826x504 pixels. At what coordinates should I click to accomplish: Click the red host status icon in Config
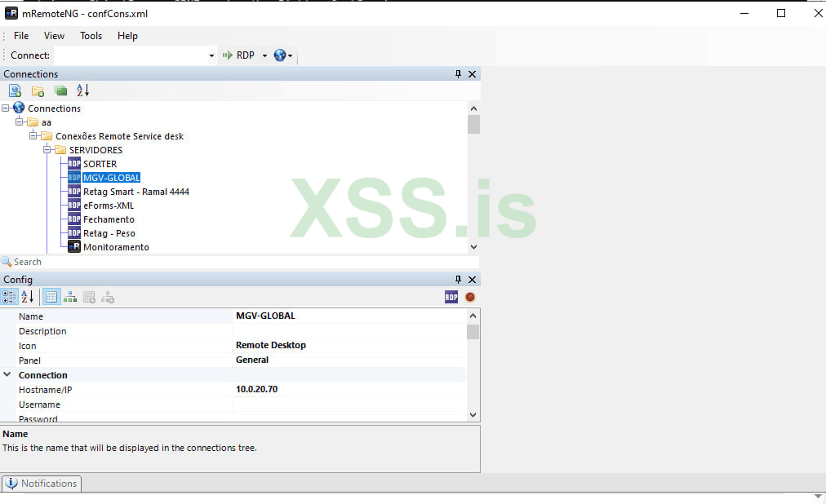[x=470, y=297]
